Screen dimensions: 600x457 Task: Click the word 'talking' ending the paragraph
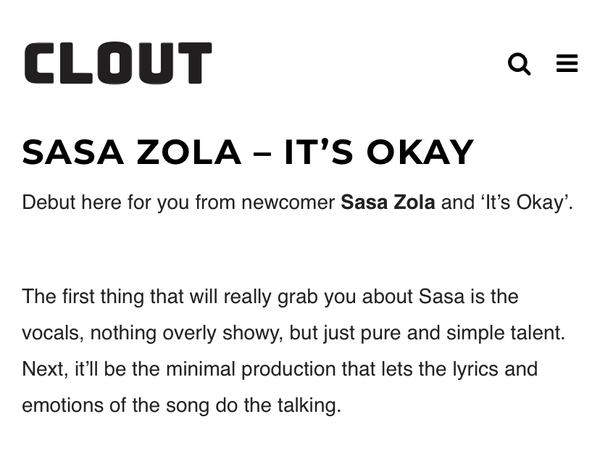coord(309,406)
